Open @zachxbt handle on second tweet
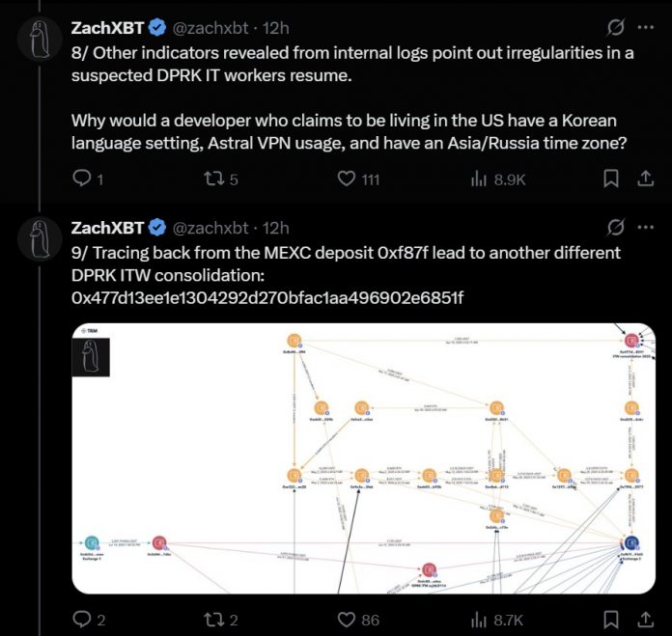Image resolution: width=672 pixels, height=636 pixels. coord(213,228)
